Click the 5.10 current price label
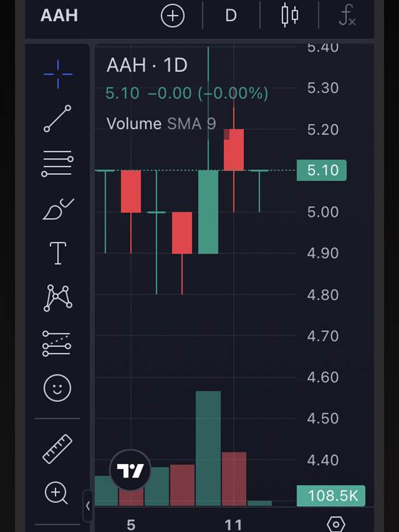Viewport: 399px width, 532px height. click(x=321, y=170)
